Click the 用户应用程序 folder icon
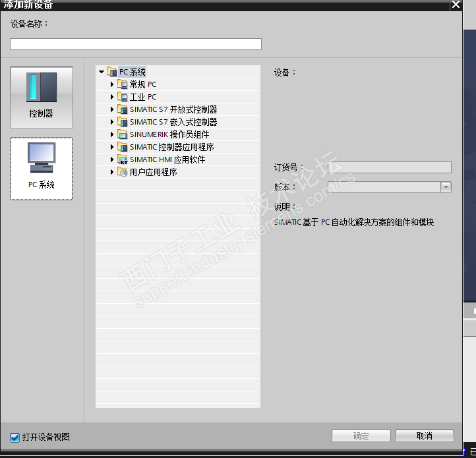The width and height of the screenshot is (476, 458). [123, 172]
